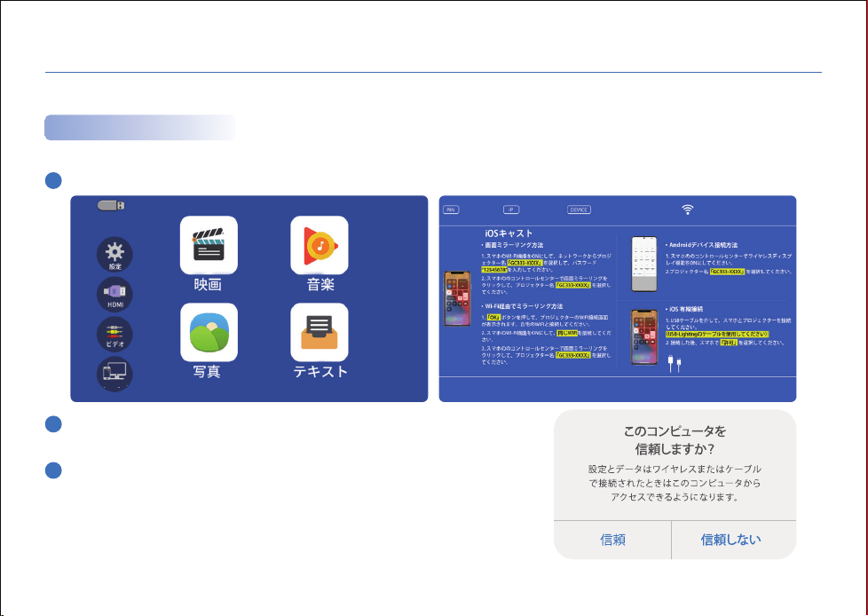Click the highlighted password 12345678
Viewport: 868px width, 616px height.
click(494, 270)
